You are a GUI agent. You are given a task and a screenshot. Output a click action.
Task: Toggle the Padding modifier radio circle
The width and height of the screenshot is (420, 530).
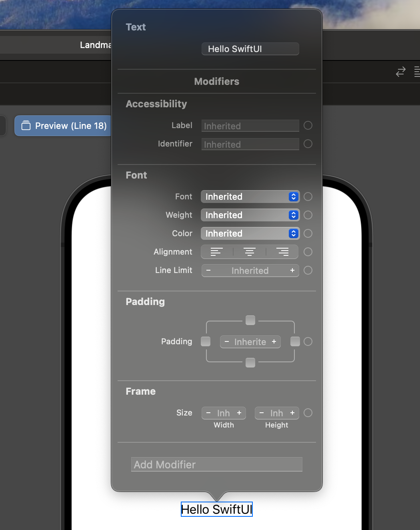[x=308, y=341]
